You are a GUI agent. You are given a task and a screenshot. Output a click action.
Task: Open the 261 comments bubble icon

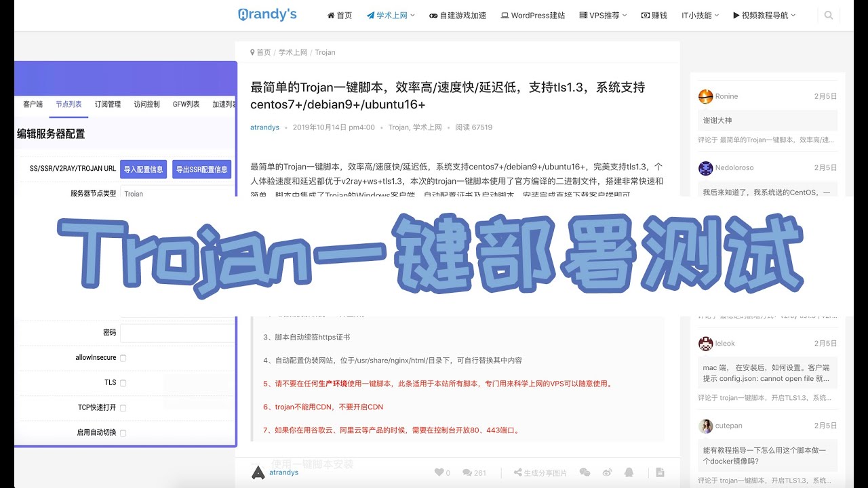468,472
